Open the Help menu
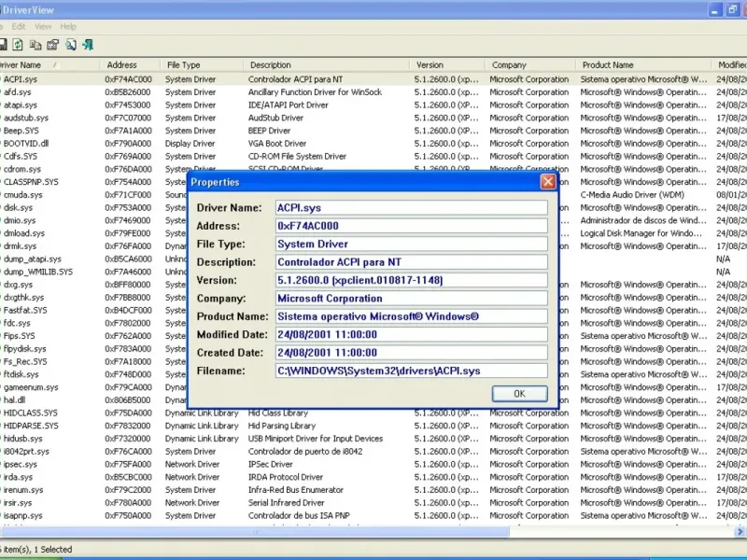The width and height of the screenshot is (747, 560). (x=68, y=26)
